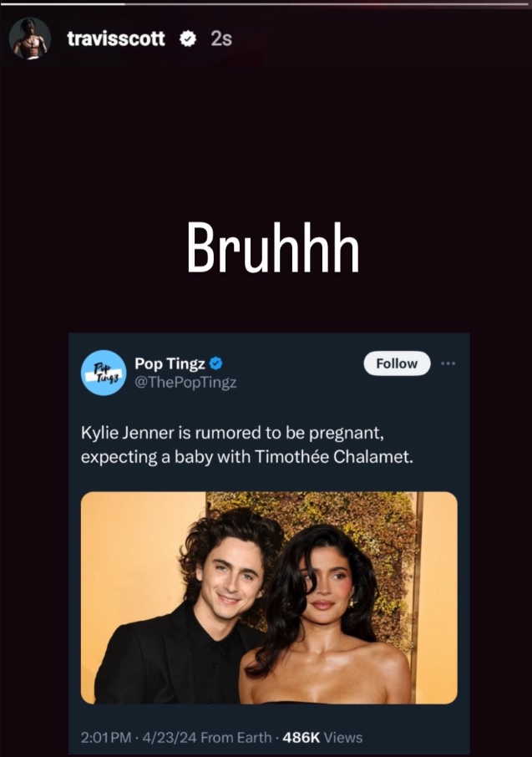Open the photo attached to the tweet

[269, 597]
